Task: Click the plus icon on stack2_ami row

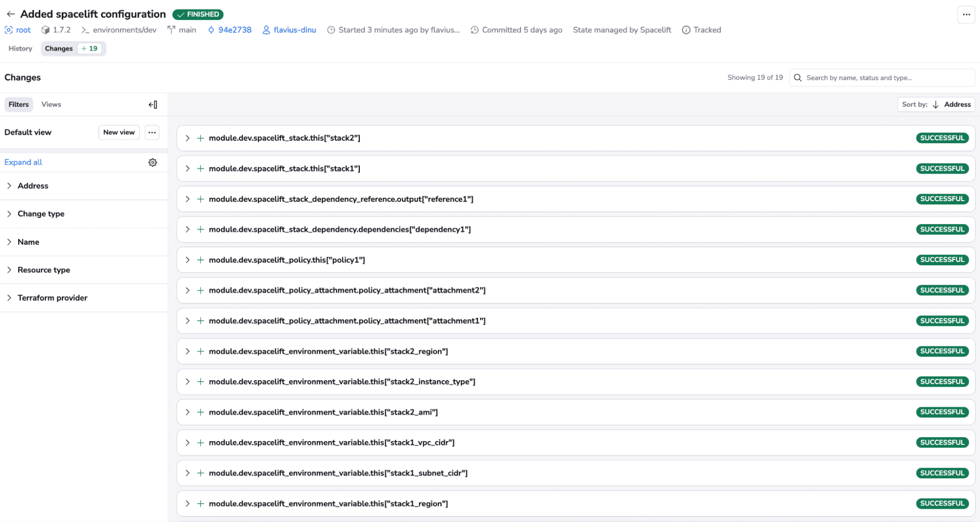Action: [201, 412]
